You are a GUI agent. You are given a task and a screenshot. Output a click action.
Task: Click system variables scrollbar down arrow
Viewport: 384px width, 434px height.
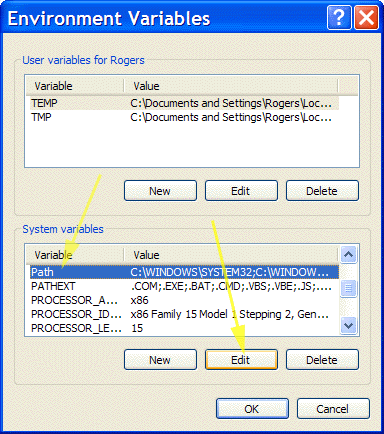pos(349,325)
